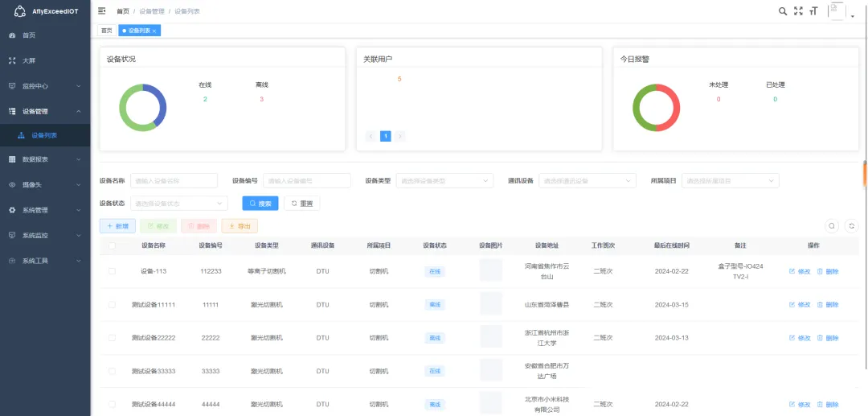
Task: Check the box for 测试设备33333 row
Action: tap(113, 371)
